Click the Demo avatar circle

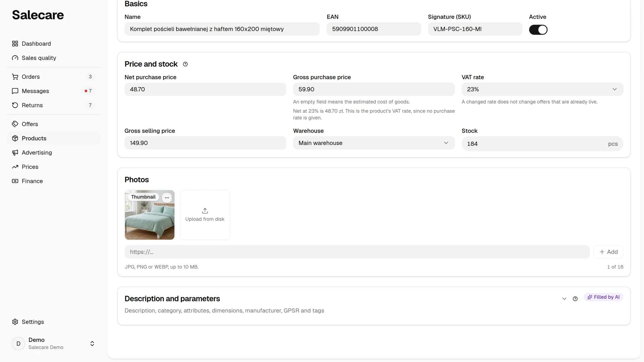(x=18, y=344)
